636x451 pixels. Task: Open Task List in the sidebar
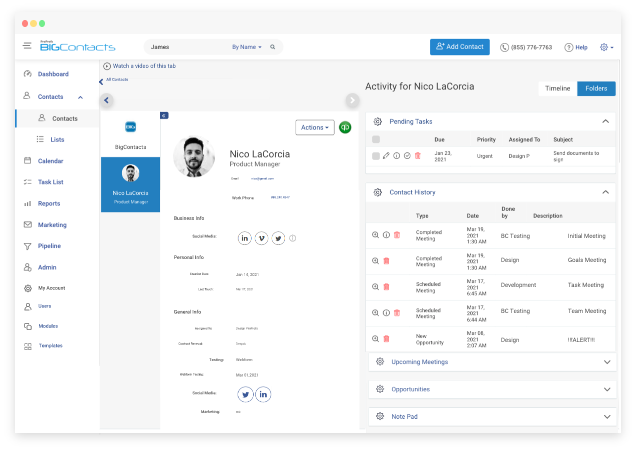51,182
